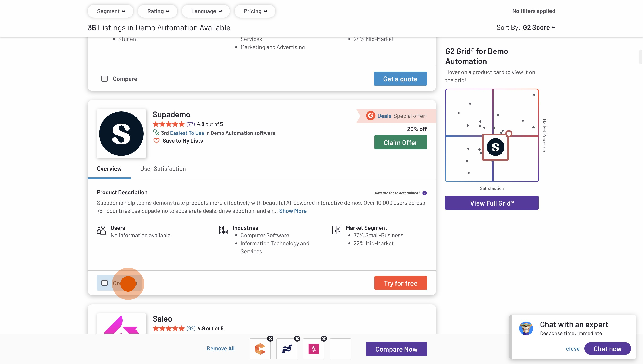Click 'Computer Software' industry text
This screenshot has height=364, width=643.
tap(265, 235)
